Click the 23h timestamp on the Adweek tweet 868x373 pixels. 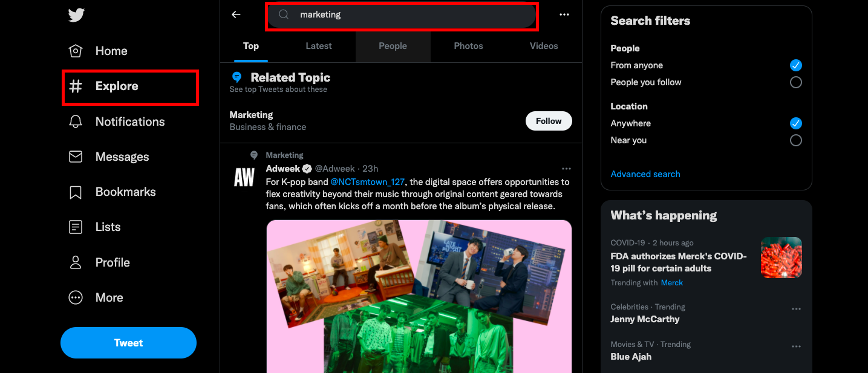pos(370,169)
